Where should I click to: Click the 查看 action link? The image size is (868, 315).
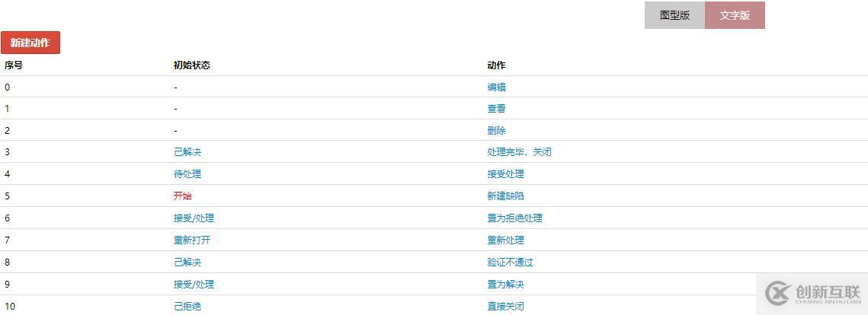coord(496,109)
